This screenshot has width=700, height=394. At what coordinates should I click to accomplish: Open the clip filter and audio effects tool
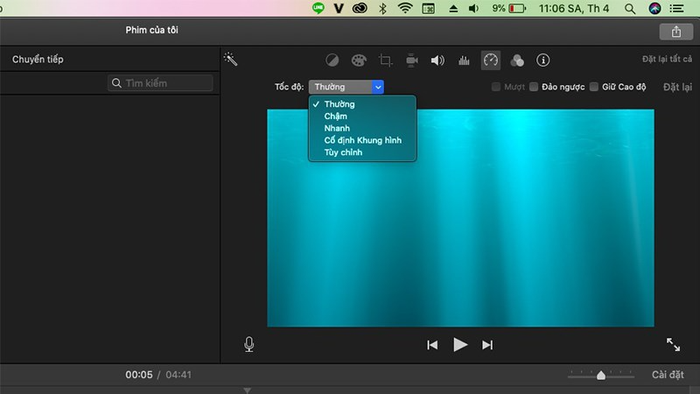click(x=517, y=60)
